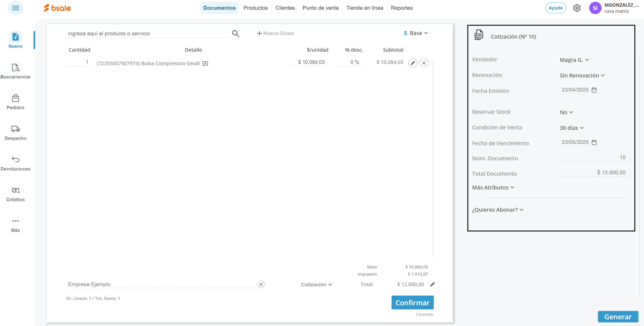Click the add-note icon beside product name
The height and width of the screenshot is (326, 644).
205,64
